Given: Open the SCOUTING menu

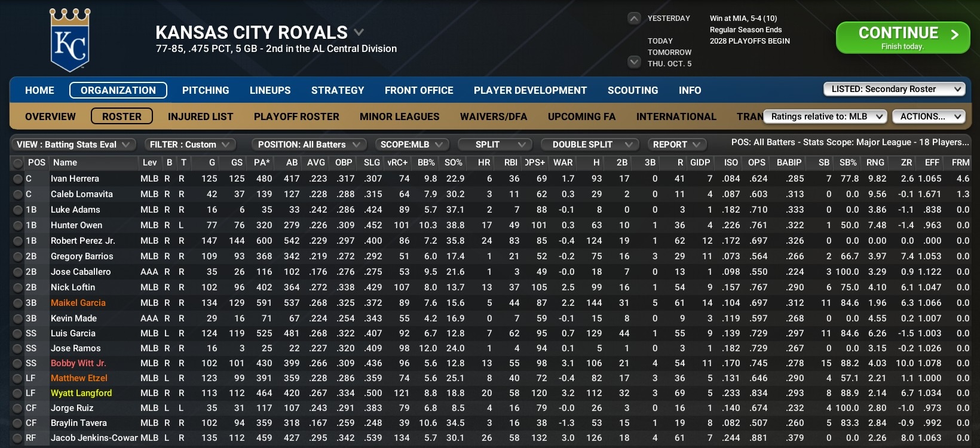Looking at the screenshot, I should 633,90.
